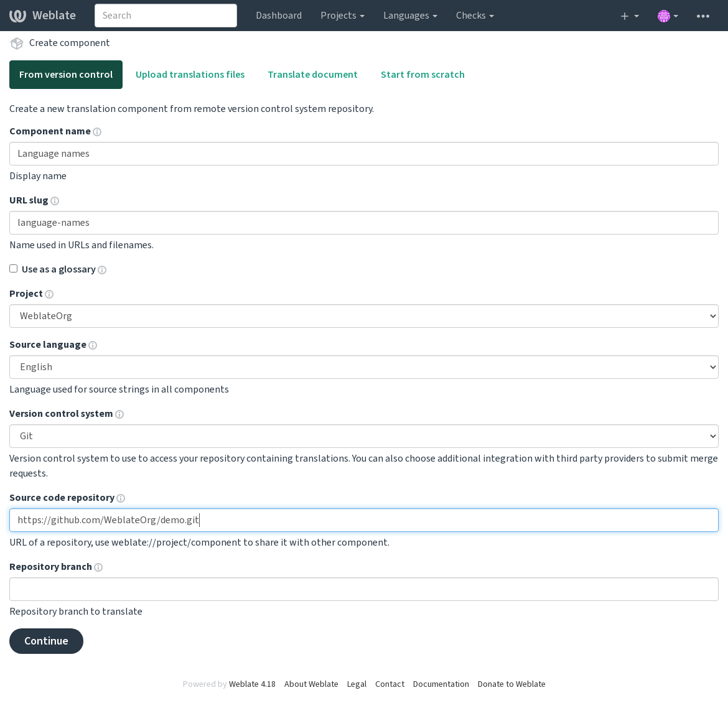This screenshot has width=728, height=708.
Task: Click the Weblate logo icon
Action: click(x=17, y=16)
